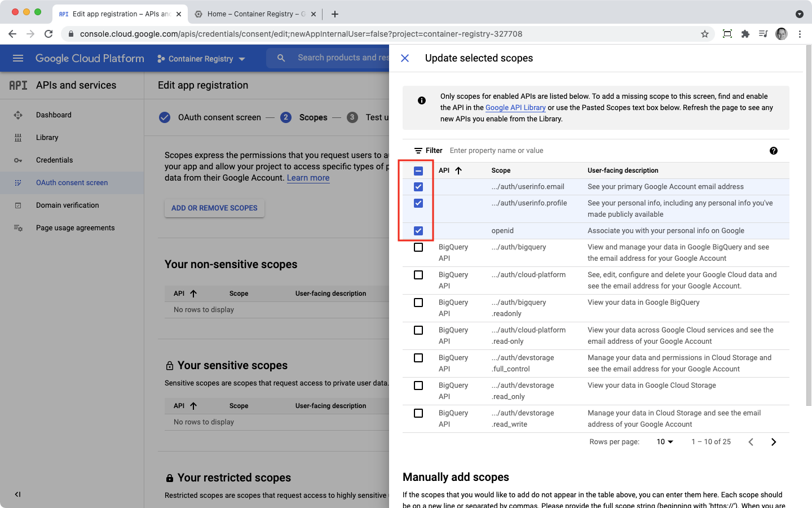Screen dimensions: 812x508
Task: Click the Credentials key icon
Action: tap(18, 160)
